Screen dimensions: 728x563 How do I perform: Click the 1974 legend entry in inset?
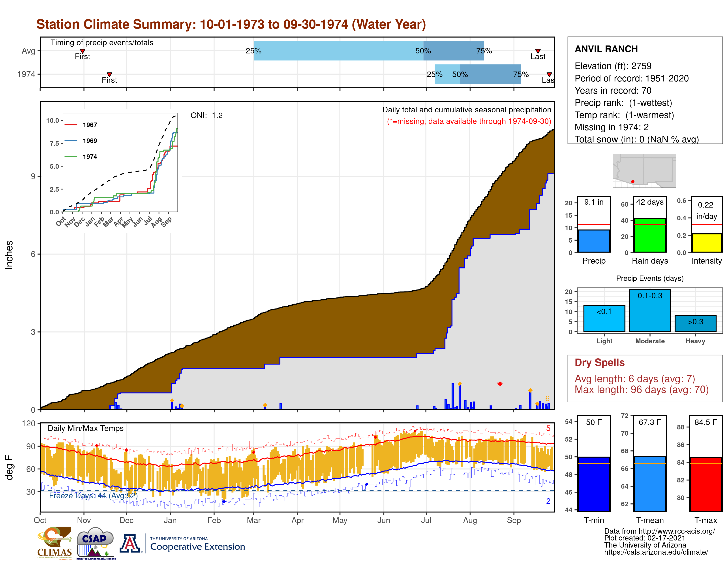click(x=81, y=157)
